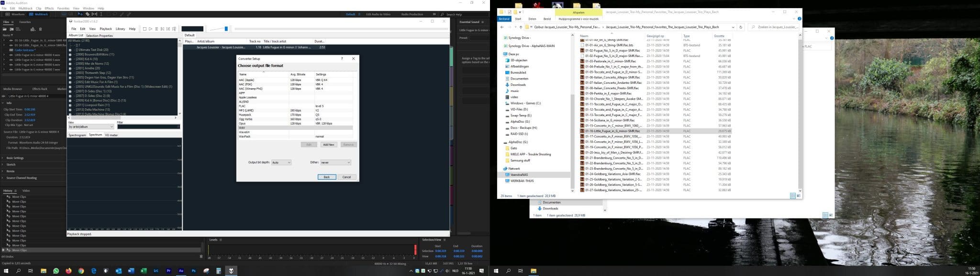Switch to the VU meter tab
The image size is (980, 276).
click(111, 135)
